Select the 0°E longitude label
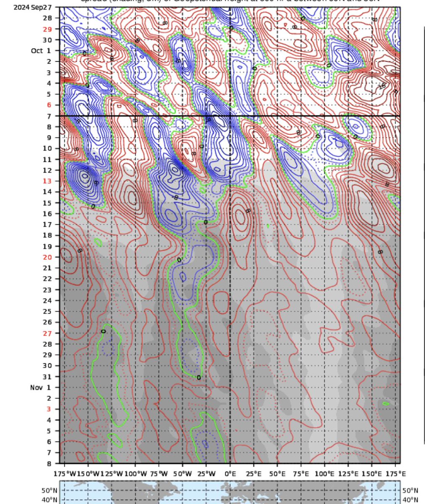The height and width of the screenshot is (504, 425). tap(230, 474)
